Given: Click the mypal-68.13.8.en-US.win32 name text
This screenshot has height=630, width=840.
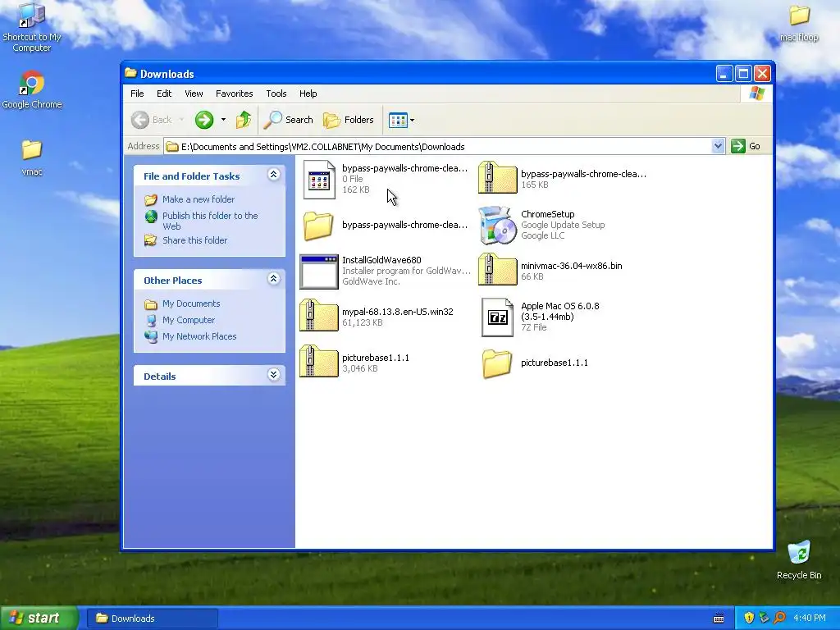Looking at the screenshot, I should point(398,312).
